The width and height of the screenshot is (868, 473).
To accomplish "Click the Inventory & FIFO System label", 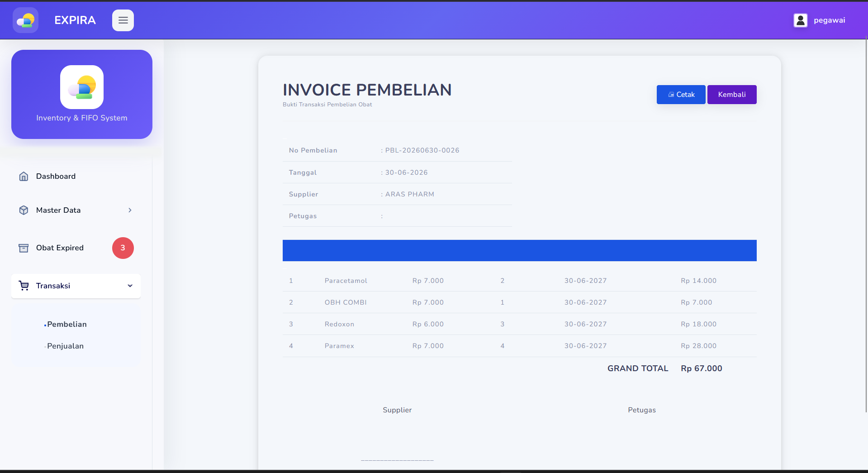I will pos(82,118).
